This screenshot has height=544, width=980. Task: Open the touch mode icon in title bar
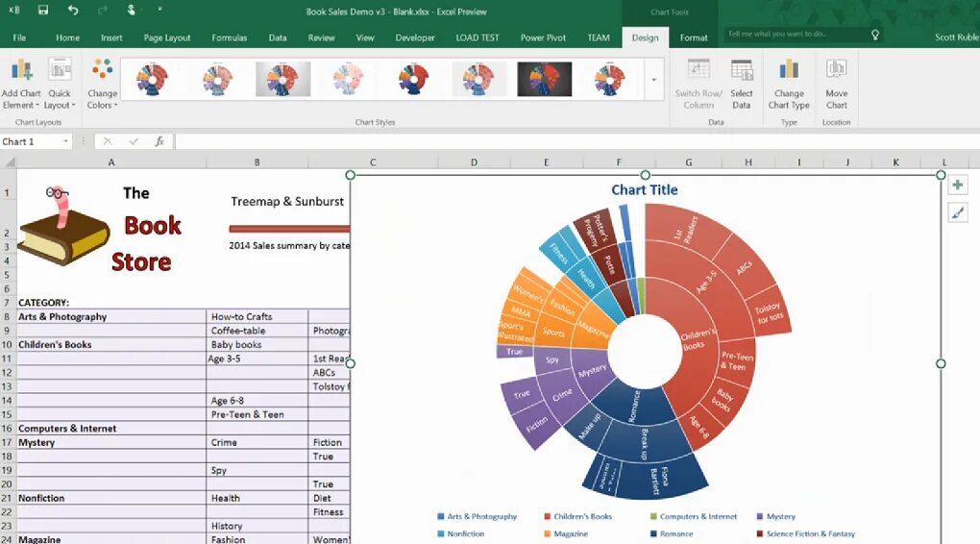pyautogui.click(x=132, y=10)
